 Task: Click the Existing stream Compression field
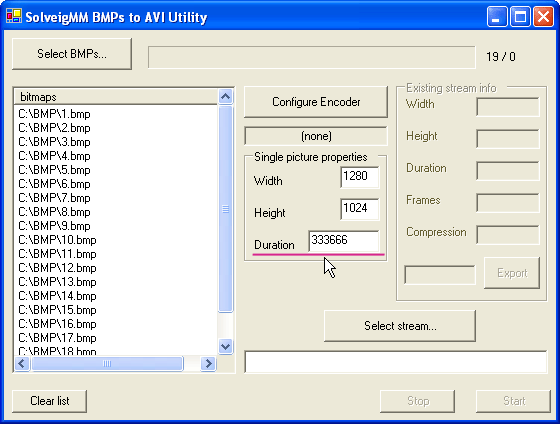point(508,235)
